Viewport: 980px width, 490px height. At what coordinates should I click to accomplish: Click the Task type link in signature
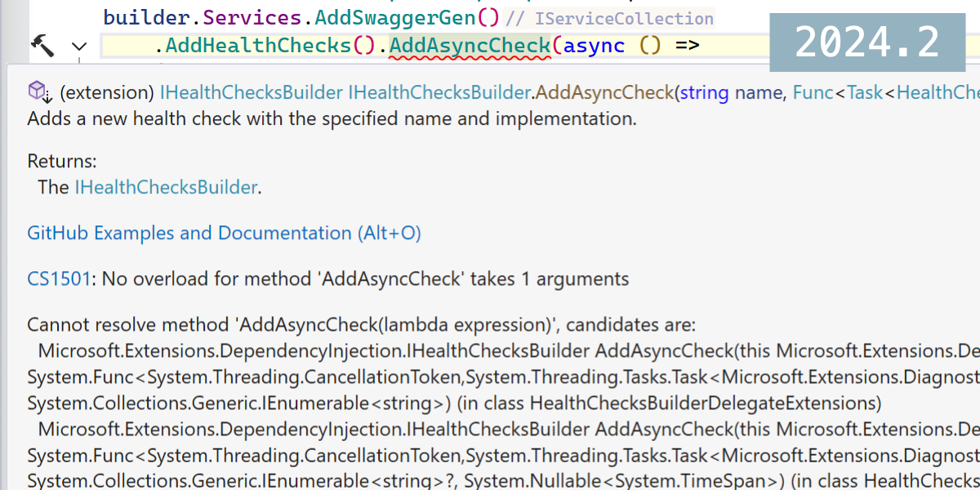[x=865, y=93]
